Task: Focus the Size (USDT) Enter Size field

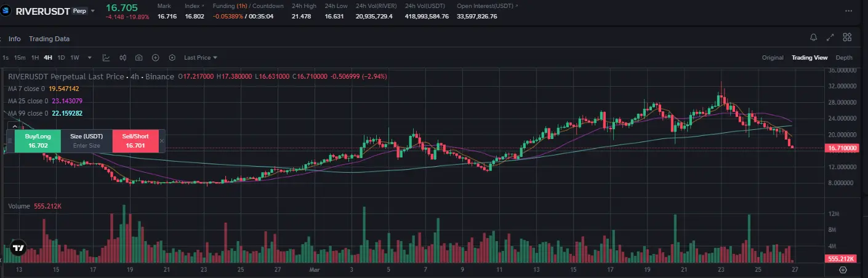Action: (x=86, y=141)
